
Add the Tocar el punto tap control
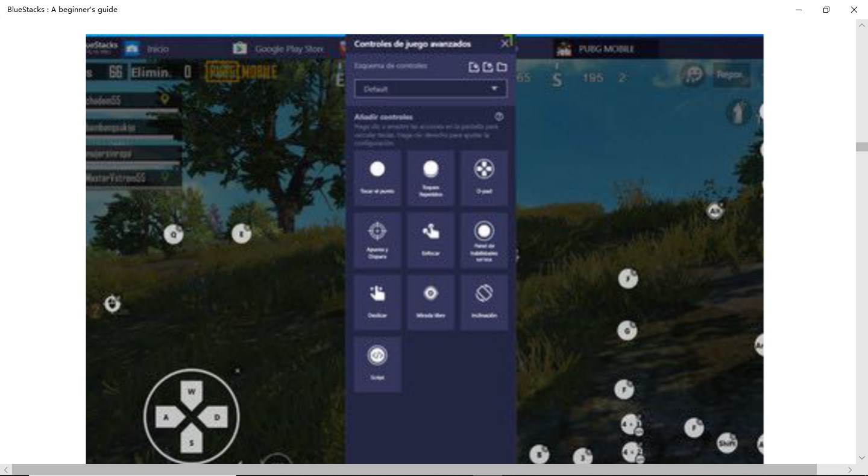click(x=377, y=178)
